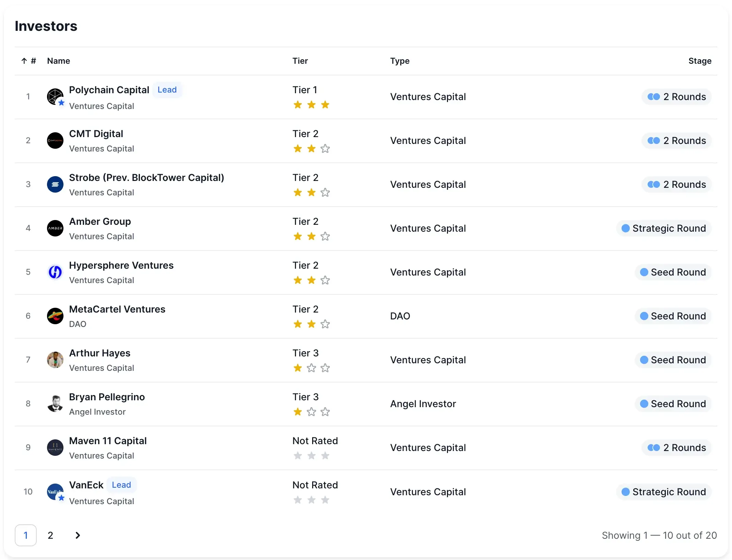
Task: Click the Amber Group logo icon
Action: pyautogui.click(x=55, y=228)
